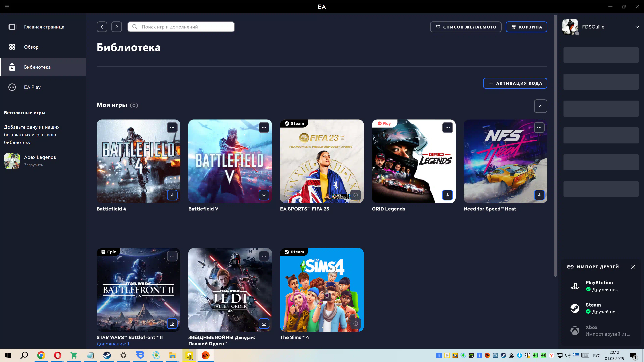This screenshot has width=644, height=362.
Task: Go forward with the right arrow button
Action: [x=117, y=27]
